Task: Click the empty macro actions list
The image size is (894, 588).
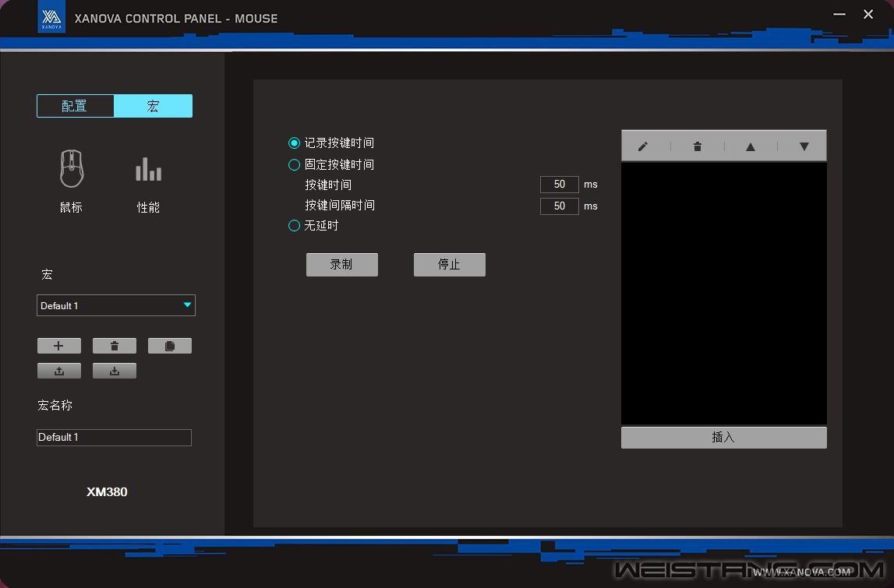Action: pos(723,294)
